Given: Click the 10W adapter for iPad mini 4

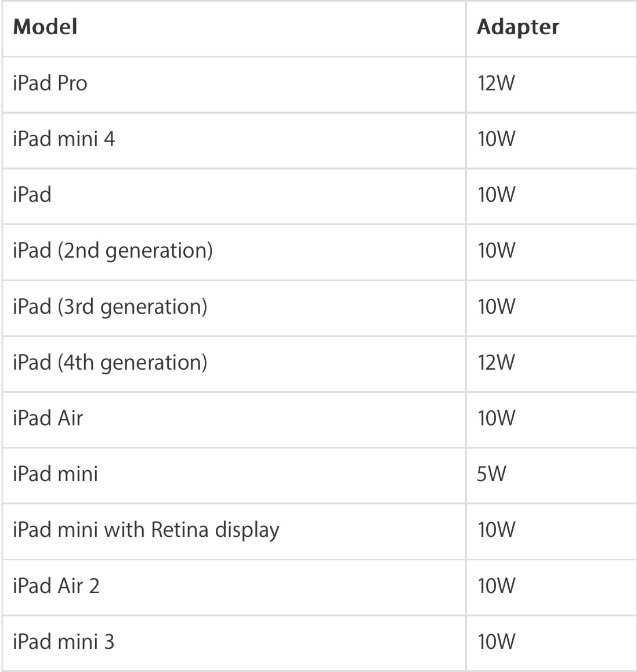Looking at the screenshot, I should 496,139.
